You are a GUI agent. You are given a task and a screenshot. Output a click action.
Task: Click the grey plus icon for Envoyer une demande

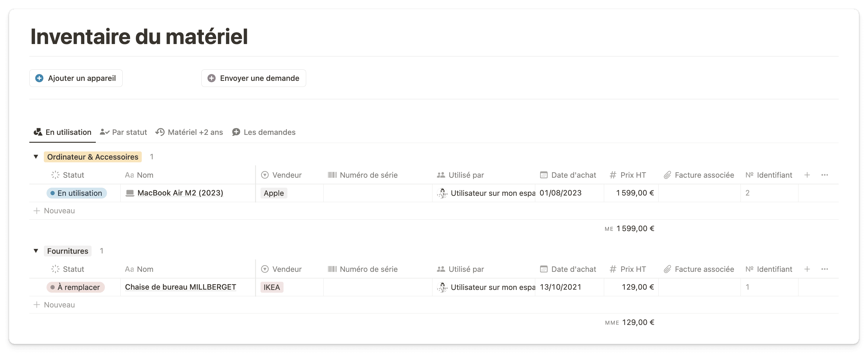[x=211, y=78]
